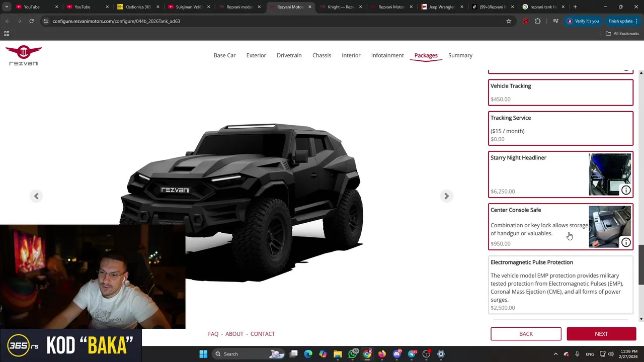Viewport: 644px width, 362px height.
Task: Go to Chassis step
Action: pos(321,55)
